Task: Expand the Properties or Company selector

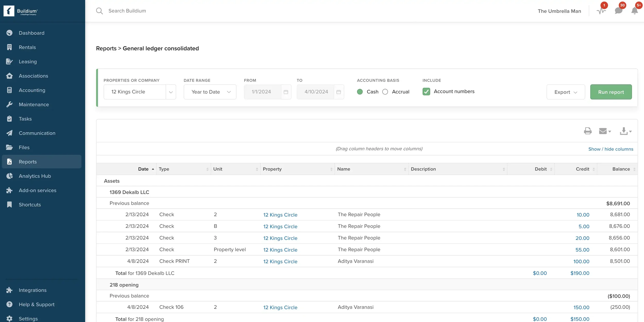Action: click(x=171, y=92)
